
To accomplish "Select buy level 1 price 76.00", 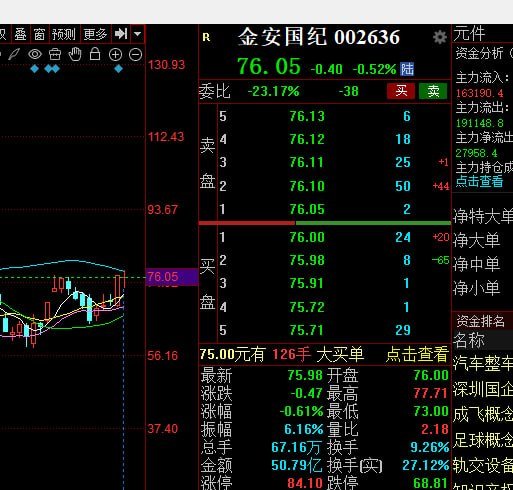I will [307, 237].
